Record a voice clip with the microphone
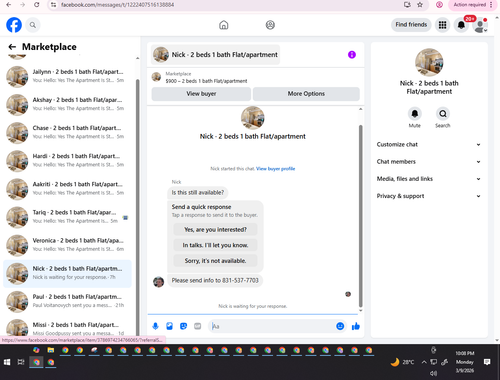This screenshot has width=500, height=380. tap(155, 326)
